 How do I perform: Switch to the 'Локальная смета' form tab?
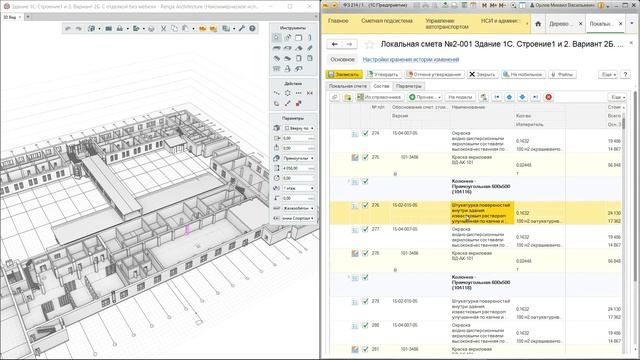tap(348, 86)
